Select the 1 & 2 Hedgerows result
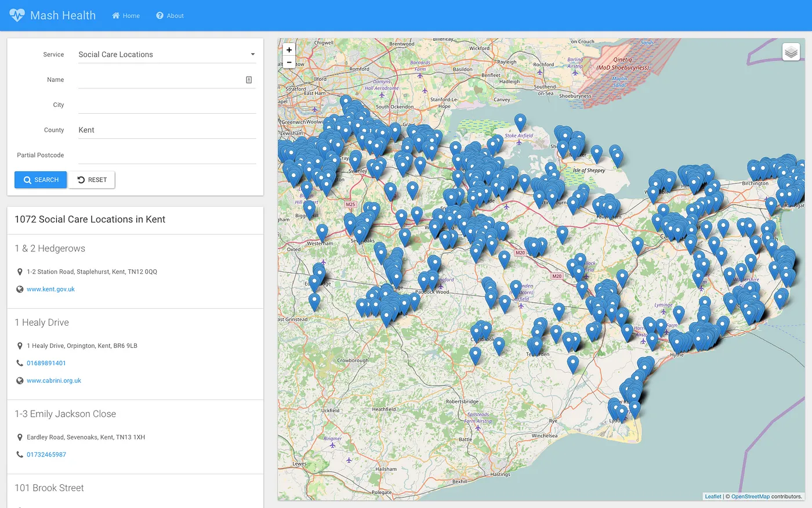The image size is (812, 508). [50, 248]
